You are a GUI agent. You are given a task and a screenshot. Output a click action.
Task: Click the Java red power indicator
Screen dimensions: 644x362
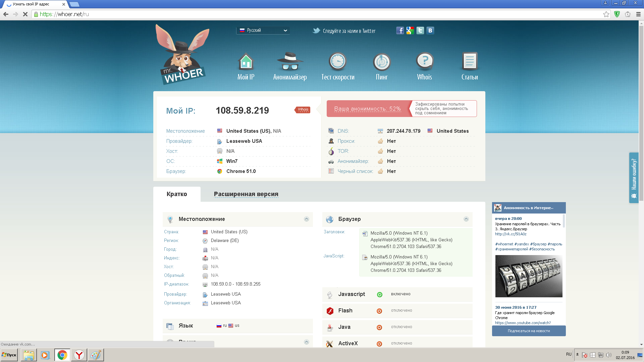[379, 327]
